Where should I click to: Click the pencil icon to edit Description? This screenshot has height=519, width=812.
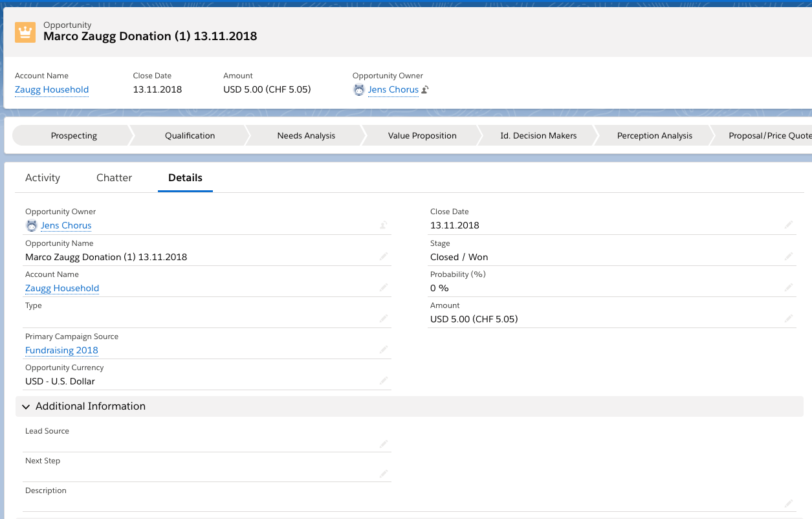[x=789, y=503]
